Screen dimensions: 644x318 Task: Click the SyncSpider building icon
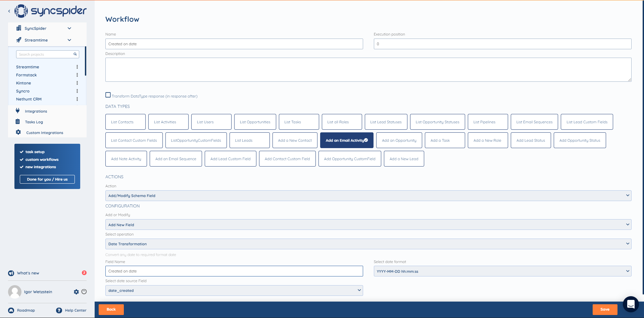(19, 28)
